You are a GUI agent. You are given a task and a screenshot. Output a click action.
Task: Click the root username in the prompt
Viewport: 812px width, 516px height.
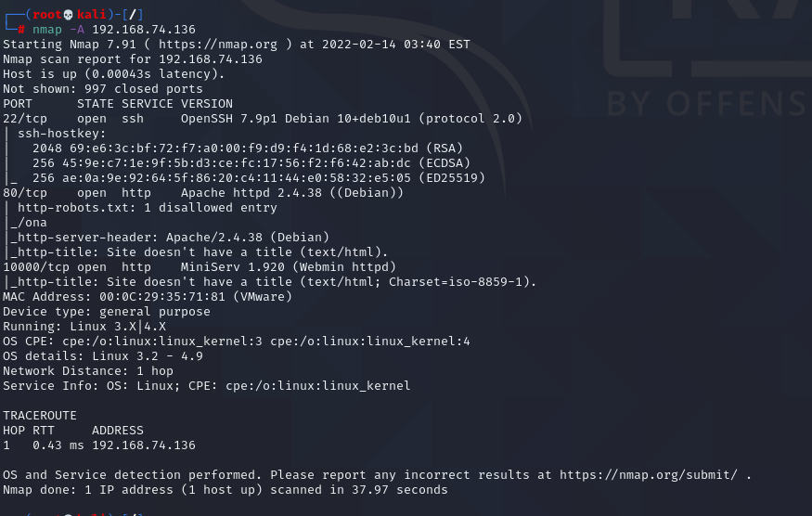point(47,15)
